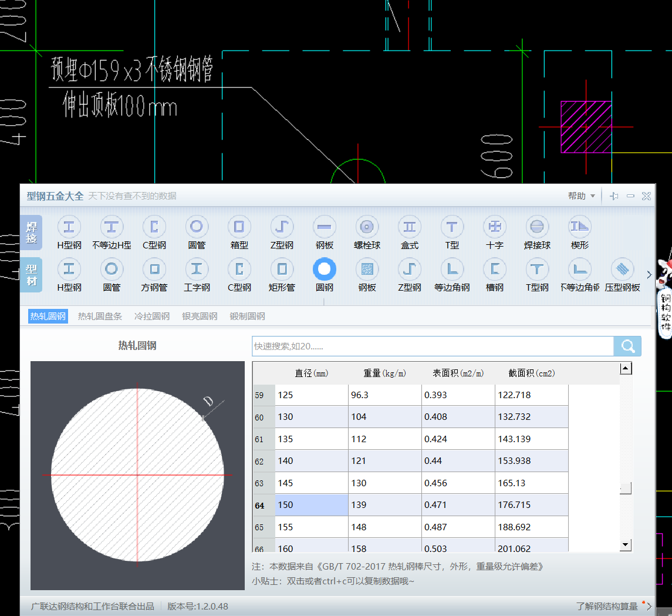Select the diameter cell 135
This screenshot has width=672, height=616.
(x=312, y=439)
